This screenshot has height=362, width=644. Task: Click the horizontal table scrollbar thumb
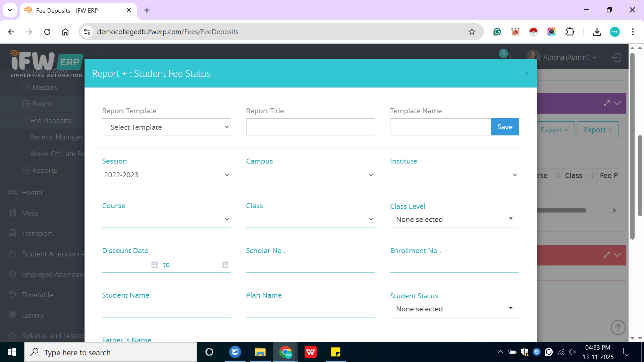[x=561, y=210]
